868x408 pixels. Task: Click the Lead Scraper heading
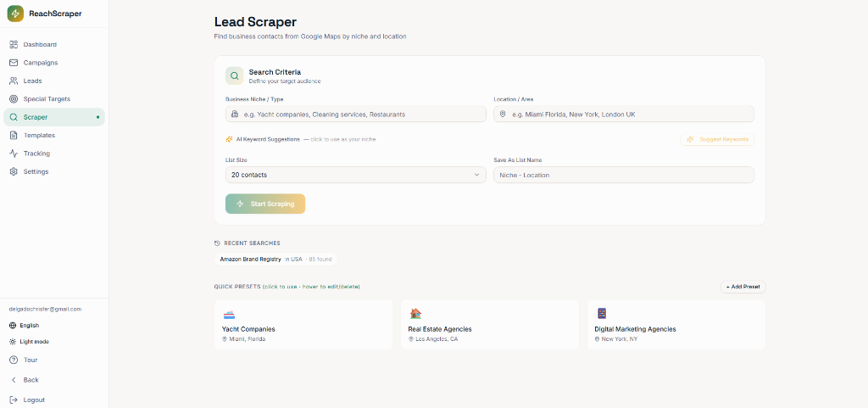click(x=255, y=22)
